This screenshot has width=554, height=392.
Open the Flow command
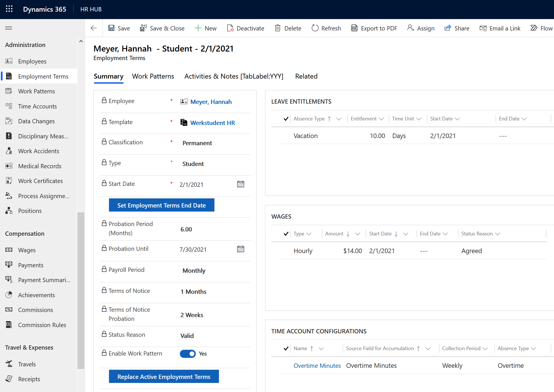[x=541, y=28]
